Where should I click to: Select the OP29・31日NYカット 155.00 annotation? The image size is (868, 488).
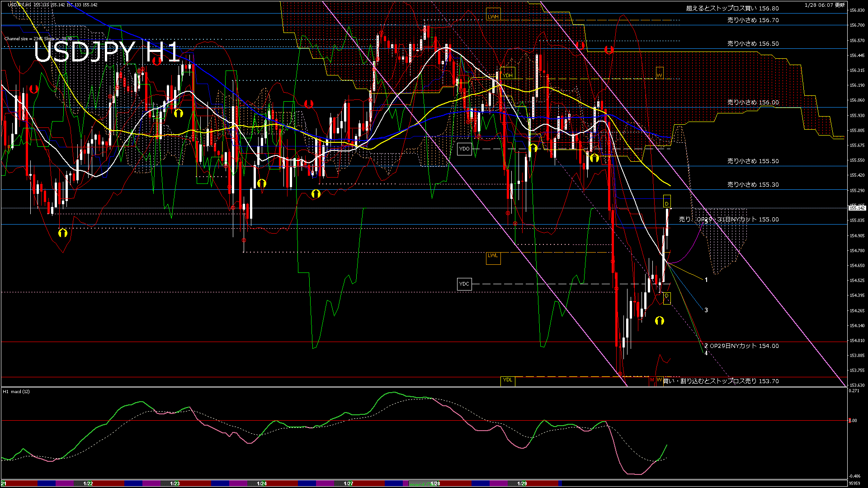729,219
